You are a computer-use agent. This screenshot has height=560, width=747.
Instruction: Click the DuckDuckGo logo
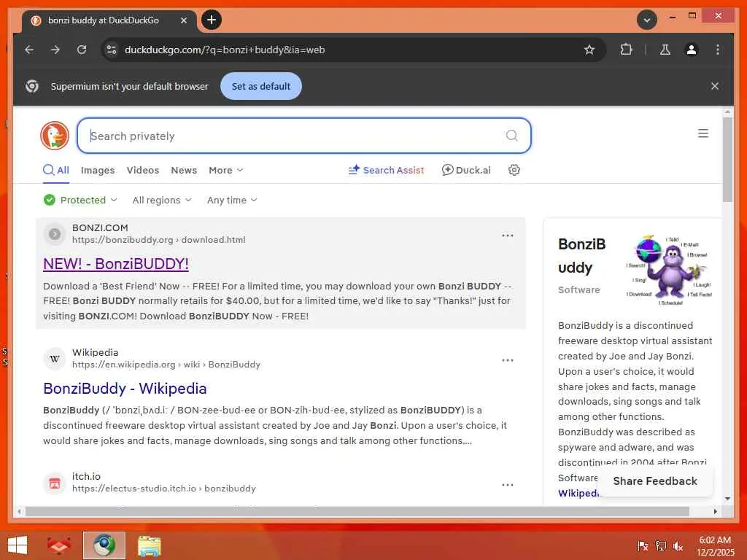click(55, 136)
